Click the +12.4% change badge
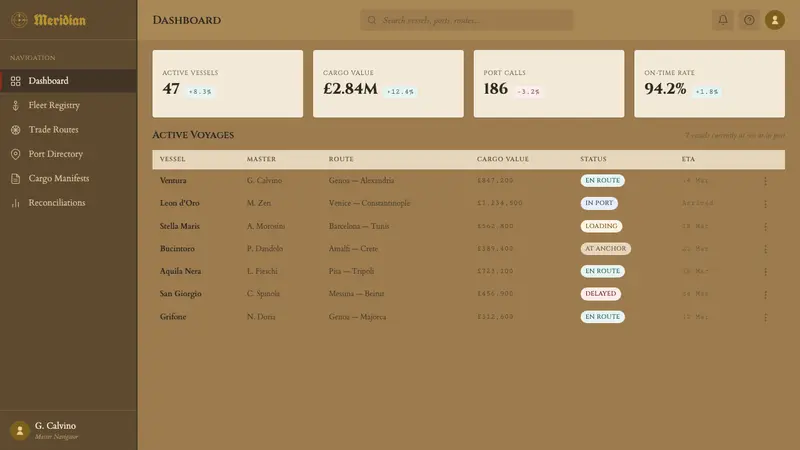The width and height of the screenshot is (800, 450). 401,92
